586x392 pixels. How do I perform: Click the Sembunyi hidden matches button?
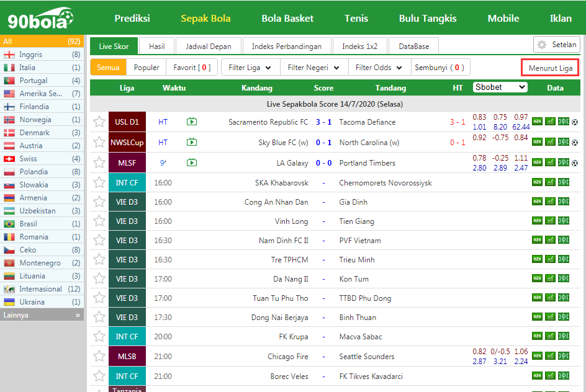coord(440,68)
